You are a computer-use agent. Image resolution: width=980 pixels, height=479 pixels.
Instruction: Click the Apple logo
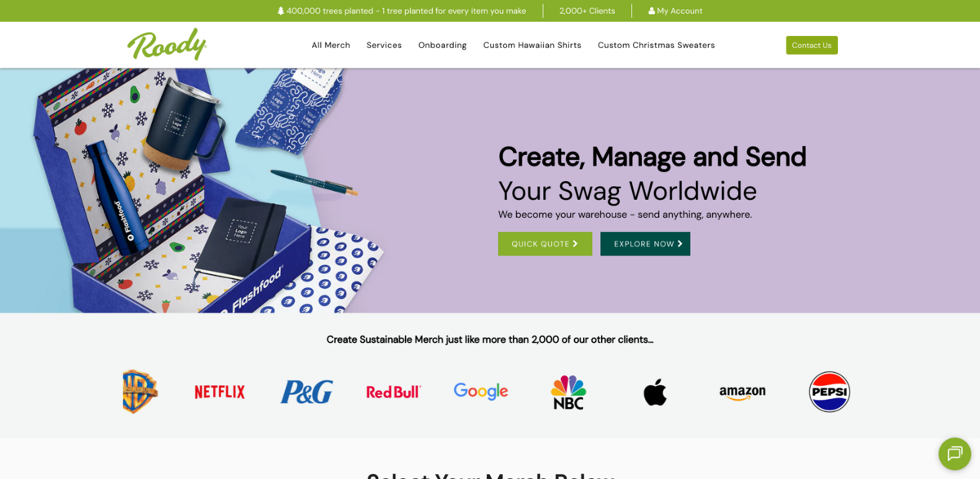655,392
